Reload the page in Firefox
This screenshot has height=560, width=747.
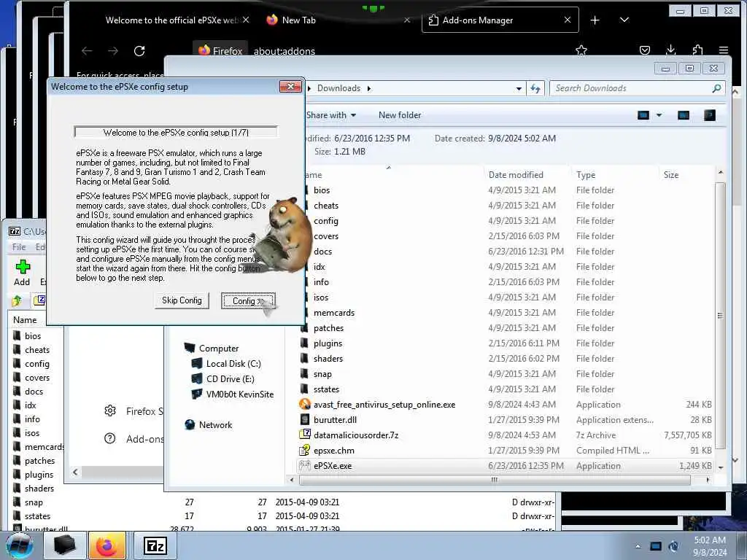tap(139, 51)
